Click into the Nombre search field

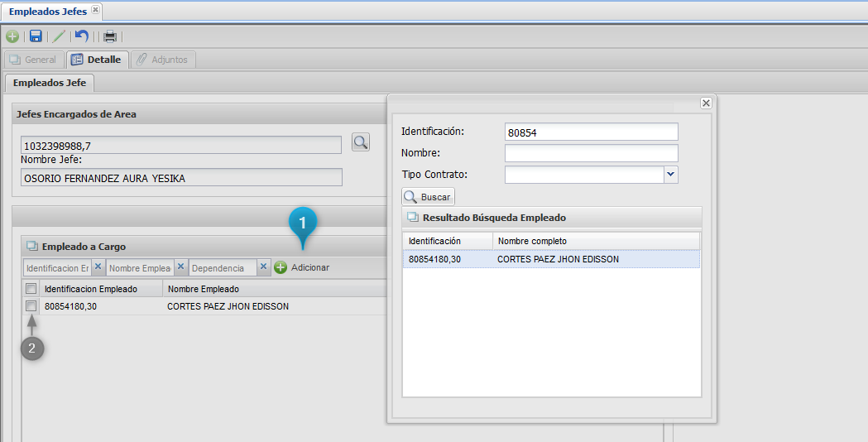(591, 153)
